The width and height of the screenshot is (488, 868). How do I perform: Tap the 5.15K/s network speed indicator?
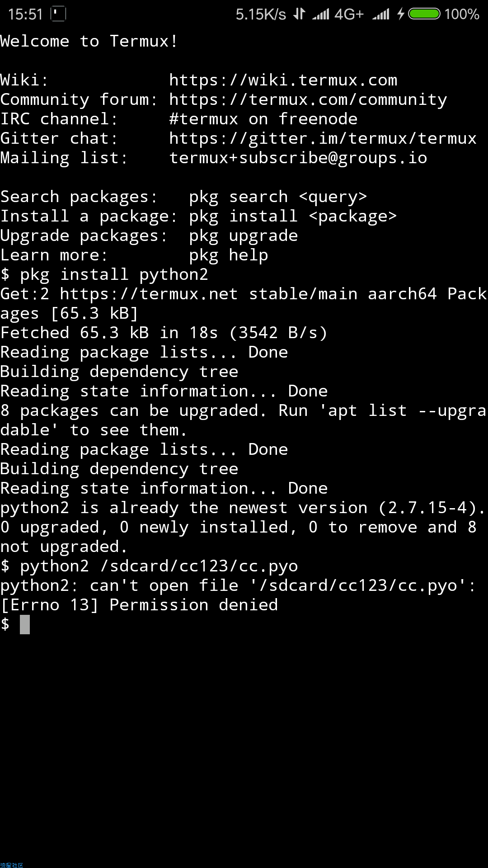[x=261, y=14]
